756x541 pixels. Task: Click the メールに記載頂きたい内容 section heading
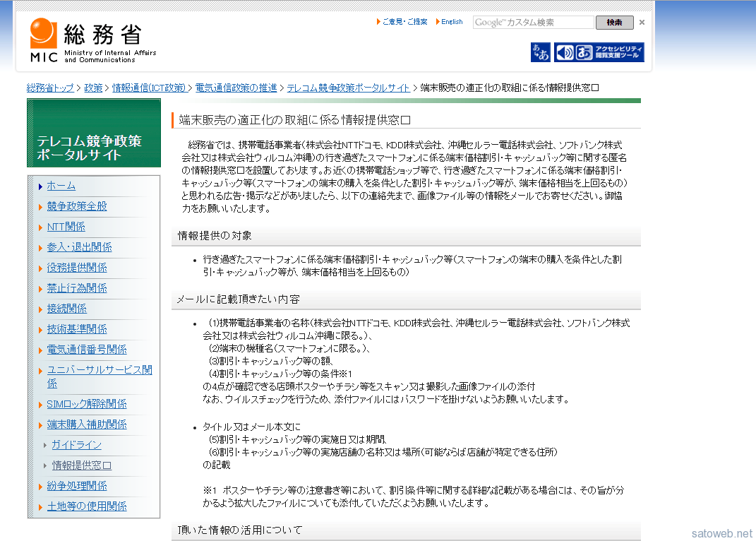click(238, 299)
